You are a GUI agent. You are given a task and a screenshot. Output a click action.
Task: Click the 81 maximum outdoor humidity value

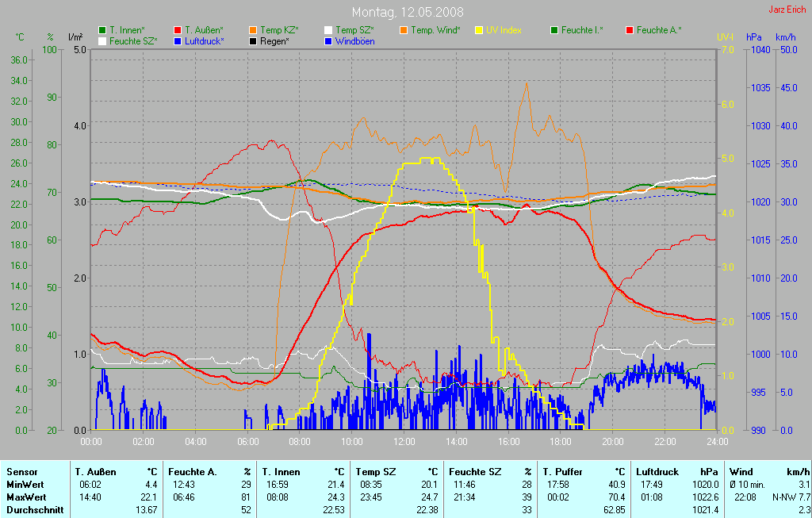click(x=246, y=497)
